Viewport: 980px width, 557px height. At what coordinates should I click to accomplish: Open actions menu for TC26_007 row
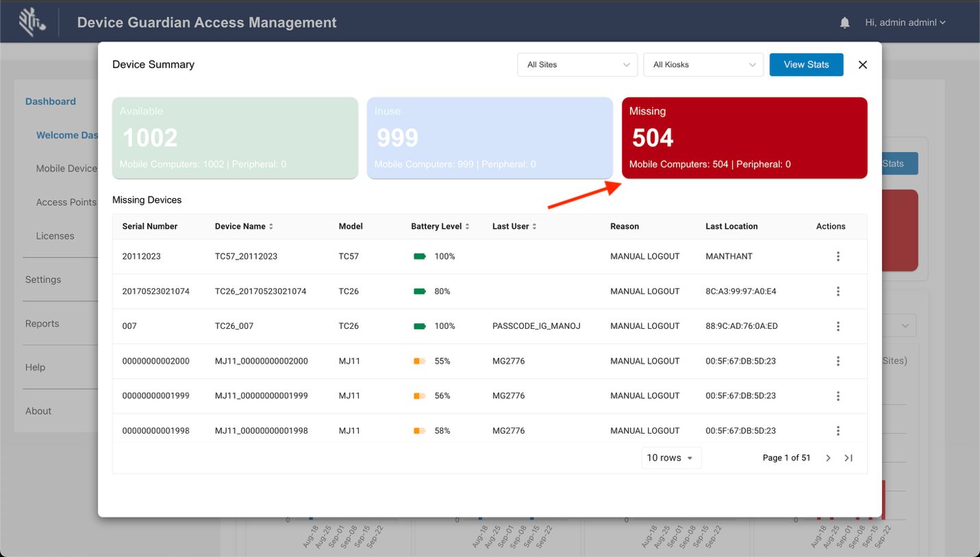click(x=838, y=326)
